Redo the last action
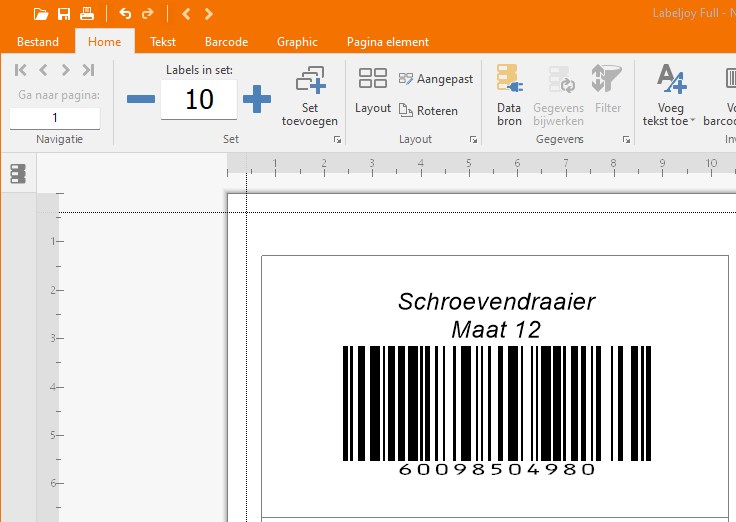 (148, 14)
